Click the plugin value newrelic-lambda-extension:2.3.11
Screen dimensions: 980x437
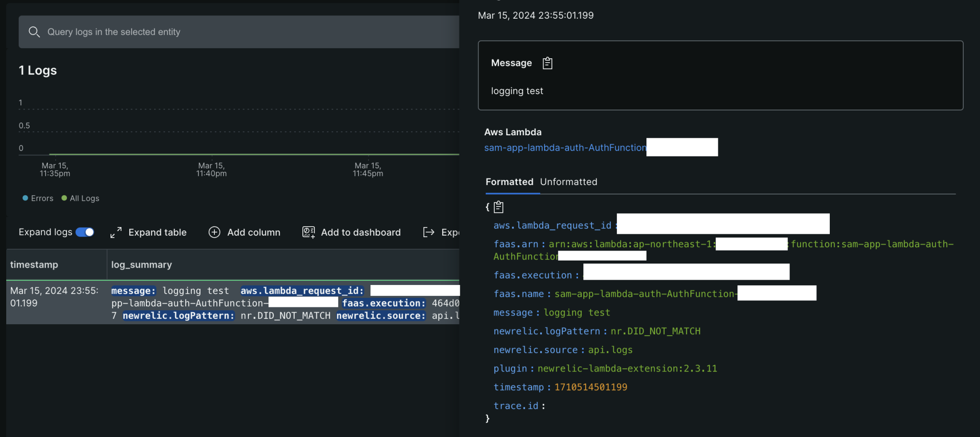[627, 369]
